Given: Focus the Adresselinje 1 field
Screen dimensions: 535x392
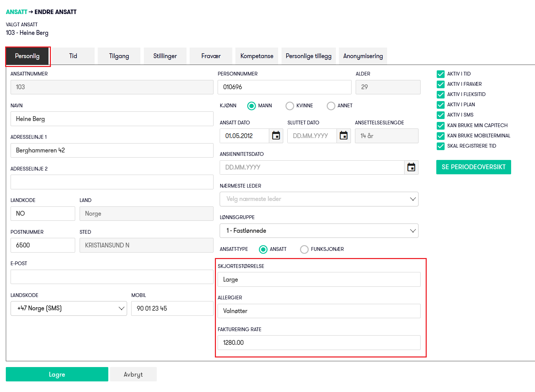Looking at the screenshot, I should coord(112,150).
